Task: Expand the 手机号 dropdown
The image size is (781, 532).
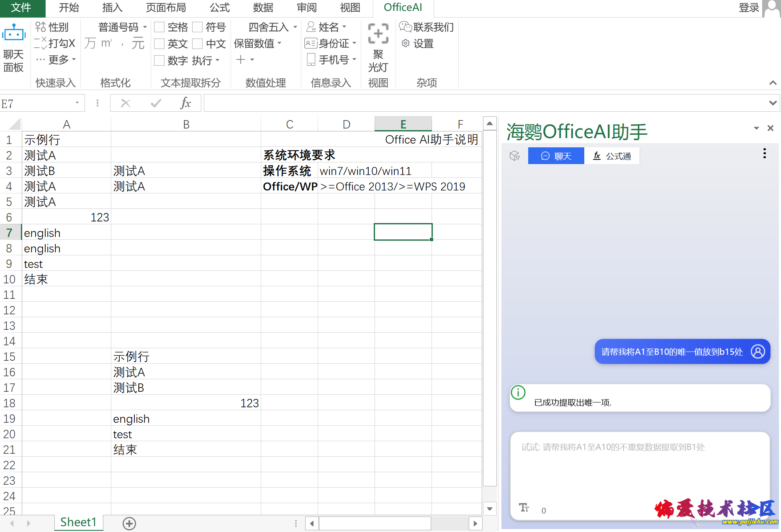Action: pos(354,60)
